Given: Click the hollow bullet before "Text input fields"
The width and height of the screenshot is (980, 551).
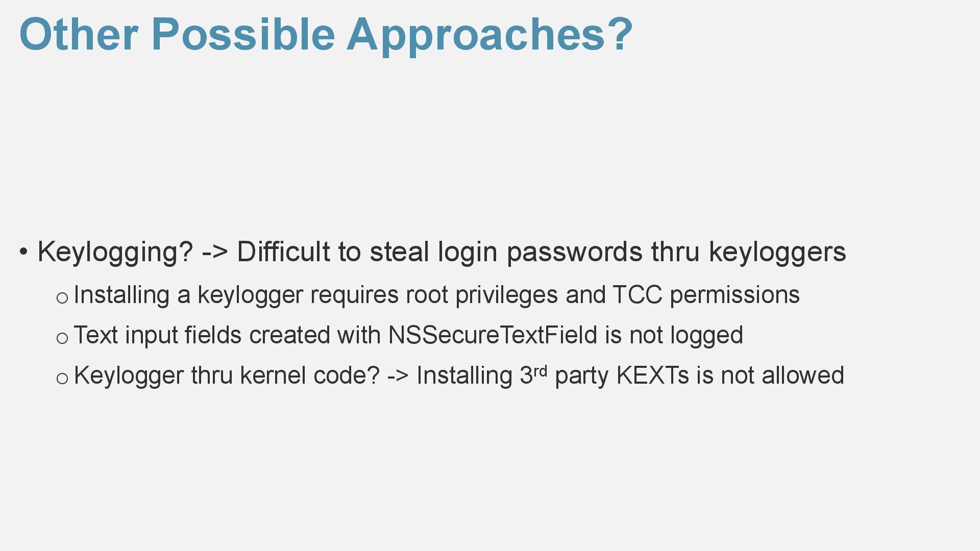Looking at the screenshot, I should tap(62, 338).
